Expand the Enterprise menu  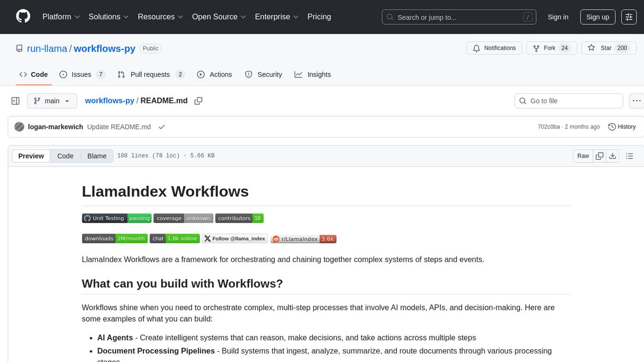277,17
